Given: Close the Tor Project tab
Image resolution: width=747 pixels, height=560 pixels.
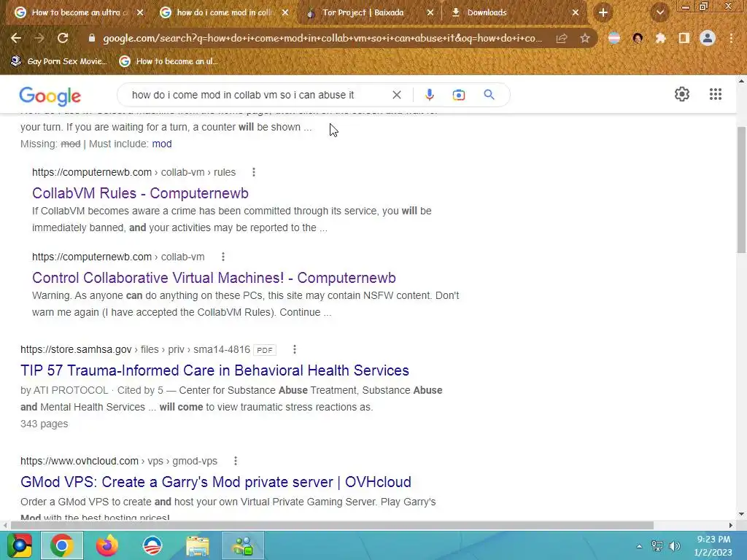Looking at the screenshot, I should [430, 12].
